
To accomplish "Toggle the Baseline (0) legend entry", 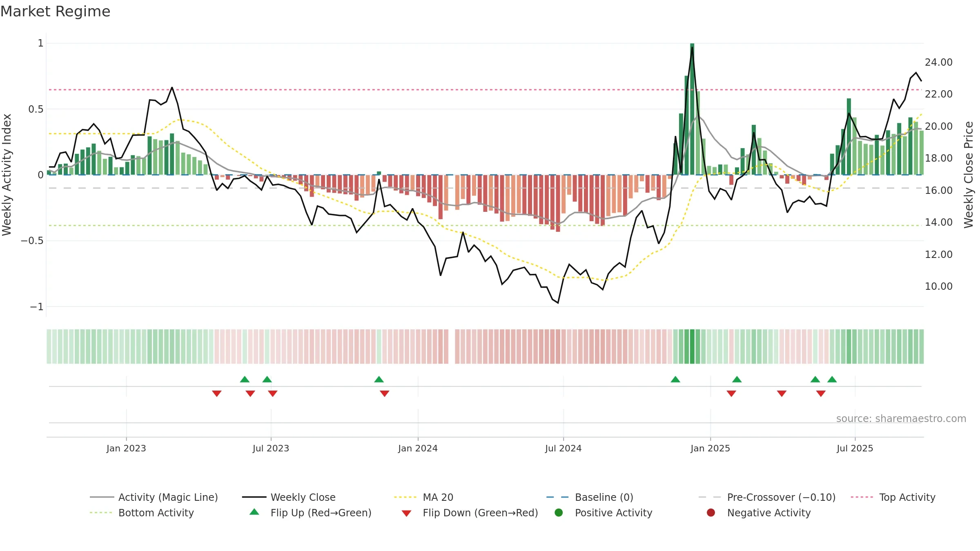I will pyautogui.click(x=590, y=497).
